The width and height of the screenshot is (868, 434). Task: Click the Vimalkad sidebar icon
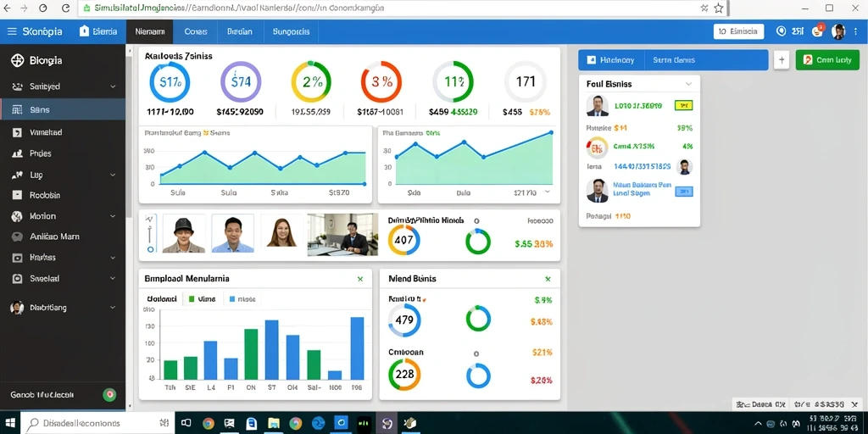tap(17, 132)
